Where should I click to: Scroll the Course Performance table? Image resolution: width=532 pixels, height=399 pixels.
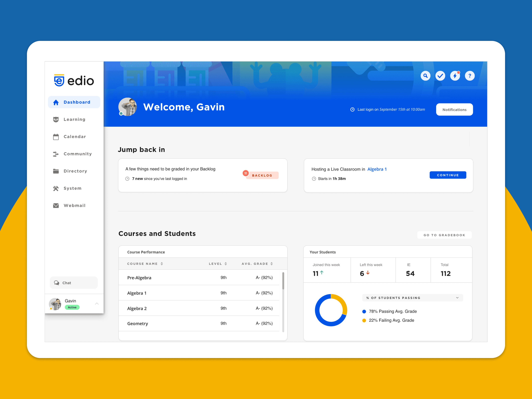point(283,281)
